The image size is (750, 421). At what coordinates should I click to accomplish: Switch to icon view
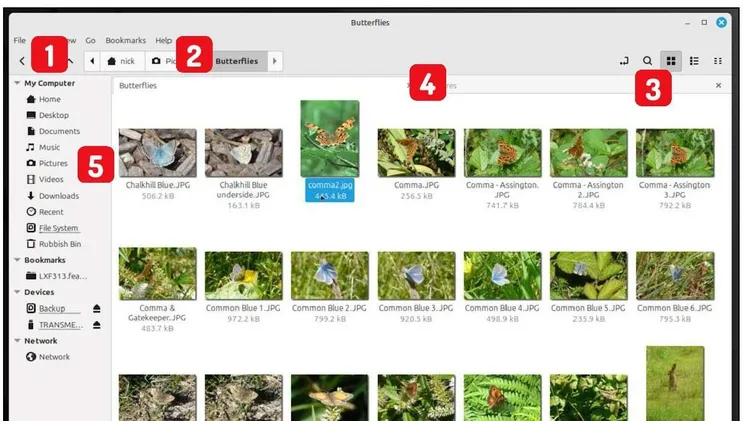(x=671, y=61)
